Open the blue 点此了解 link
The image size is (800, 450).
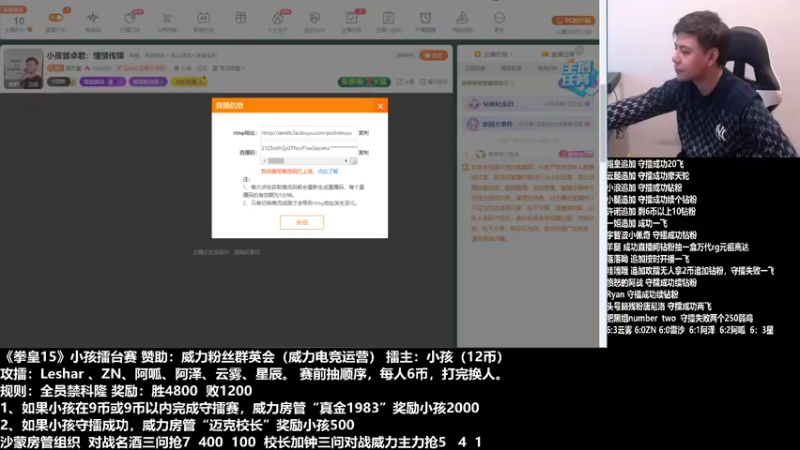328,171
